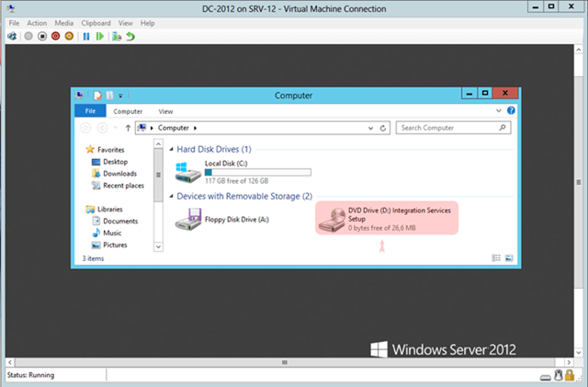Open the Help menu
Viewport: 588px width, 387px height.
point(147,23)
